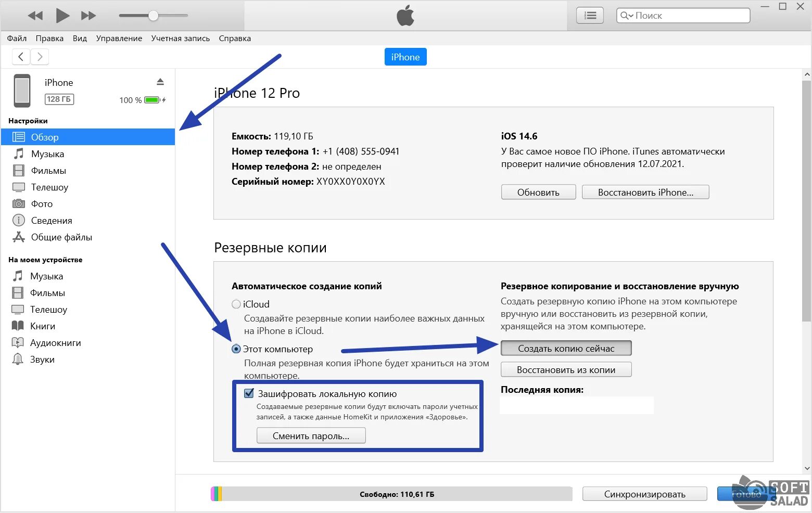Click the iPhone device icon in sidebar
The height and width of the screenshot is (513, 812).
pyautogui.click(x=22, y=91)
